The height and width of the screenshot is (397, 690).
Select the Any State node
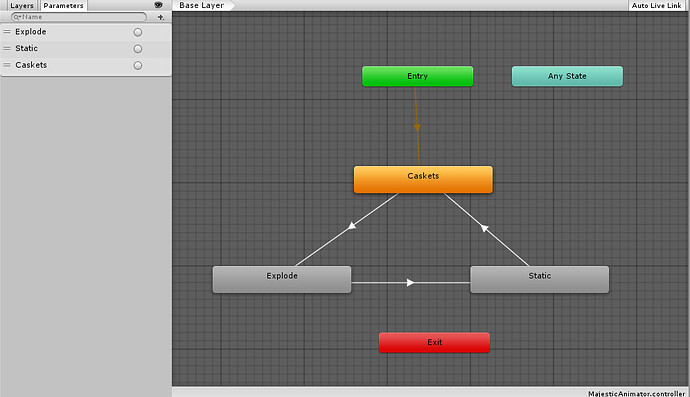click(x=567, y=76)
